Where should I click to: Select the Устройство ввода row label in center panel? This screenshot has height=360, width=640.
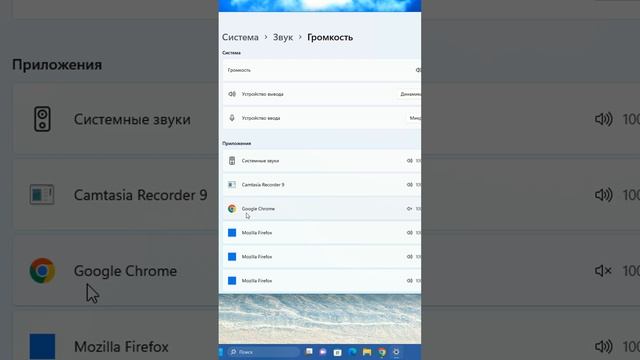261,118
